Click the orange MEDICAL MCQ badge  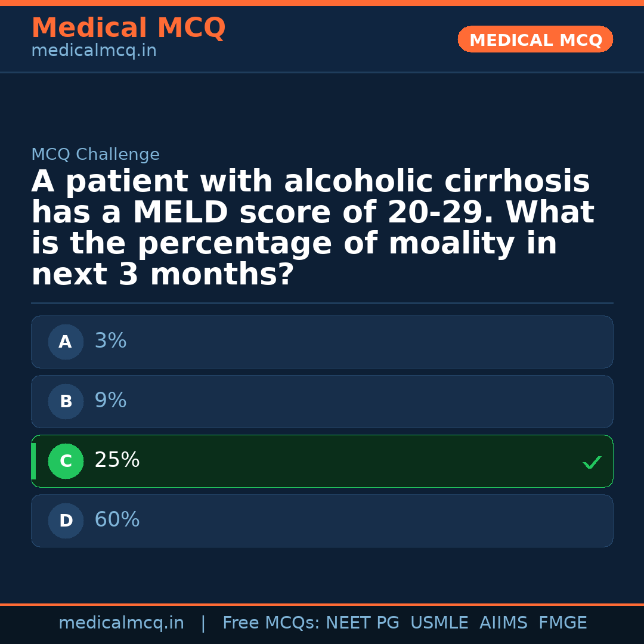point(535,40)
